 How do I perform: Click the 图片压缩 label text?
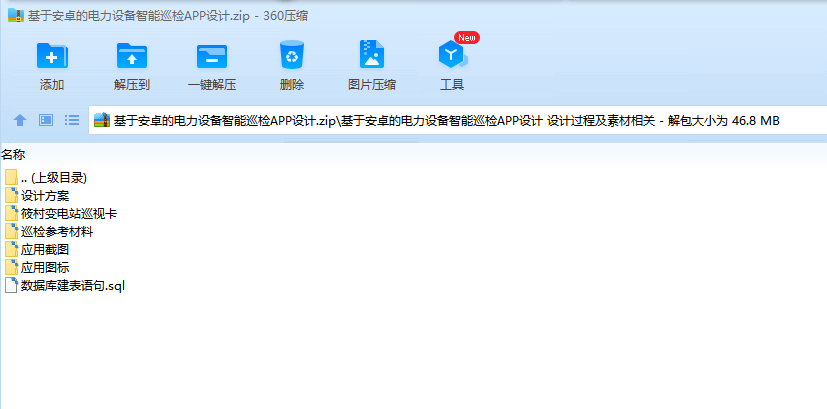coord(372,85)
